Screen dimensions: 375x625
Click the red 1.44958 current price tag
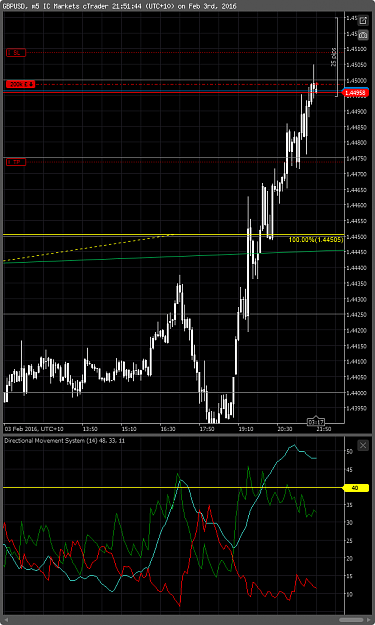click(355, 93)
